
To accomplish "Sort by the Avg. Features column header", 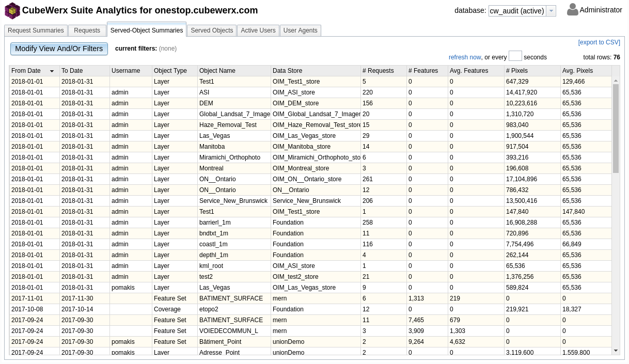I will pyautogui.click(x=476, y=71).
